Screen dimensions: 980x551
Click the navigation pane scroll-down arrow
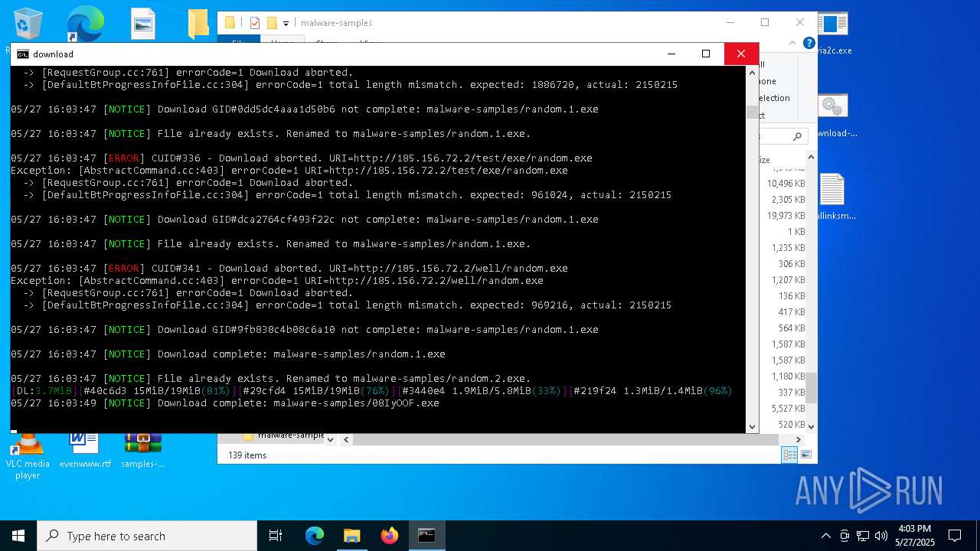[330, 439]
